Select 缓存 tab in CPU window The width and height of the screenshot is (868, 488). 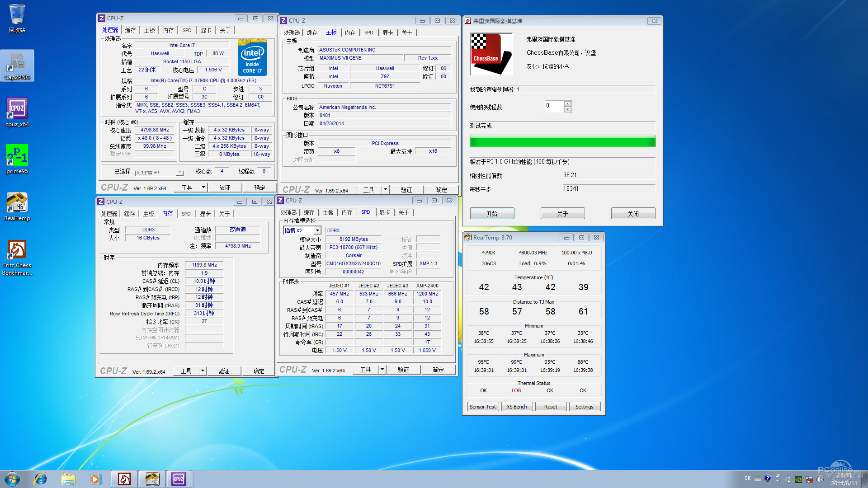pos(130,30)
